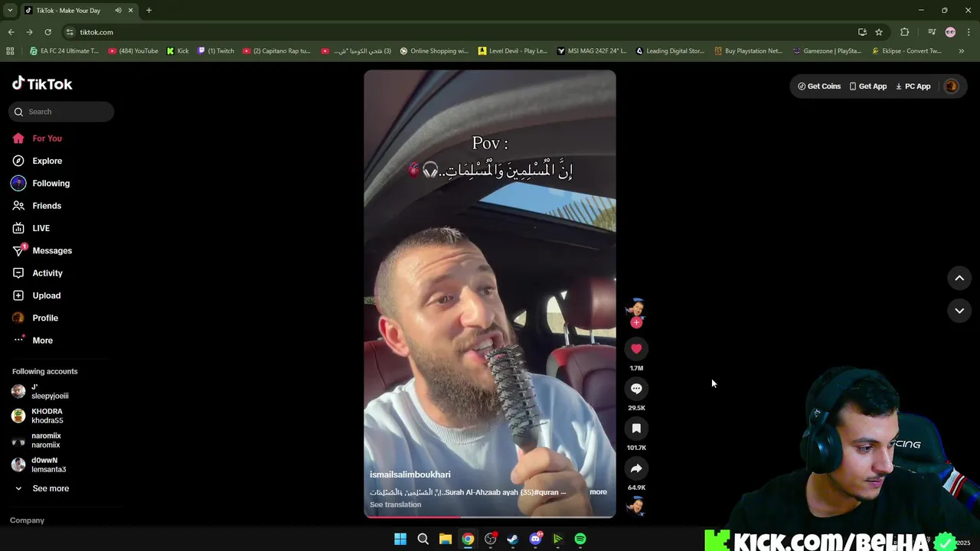Click the PC App download button
The width and height of the screenshot is (980, 551).
913,86
